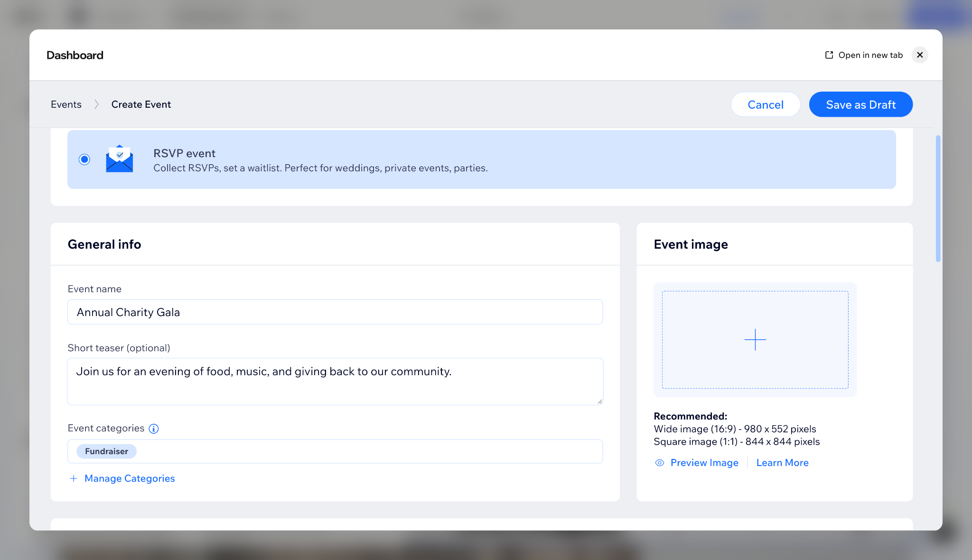Click the Event image heading
The image size is (972, 560).
[691, 244]
